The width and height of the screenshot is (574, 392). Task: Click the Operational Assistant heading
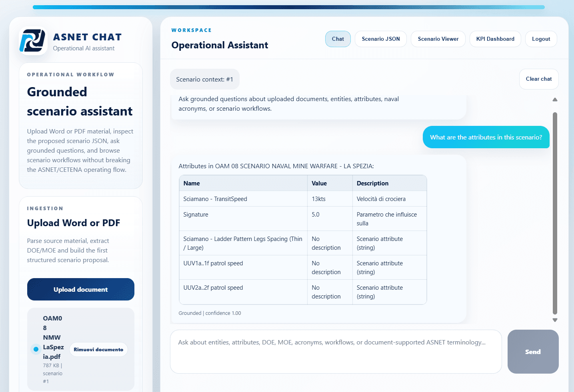[220, 45]
